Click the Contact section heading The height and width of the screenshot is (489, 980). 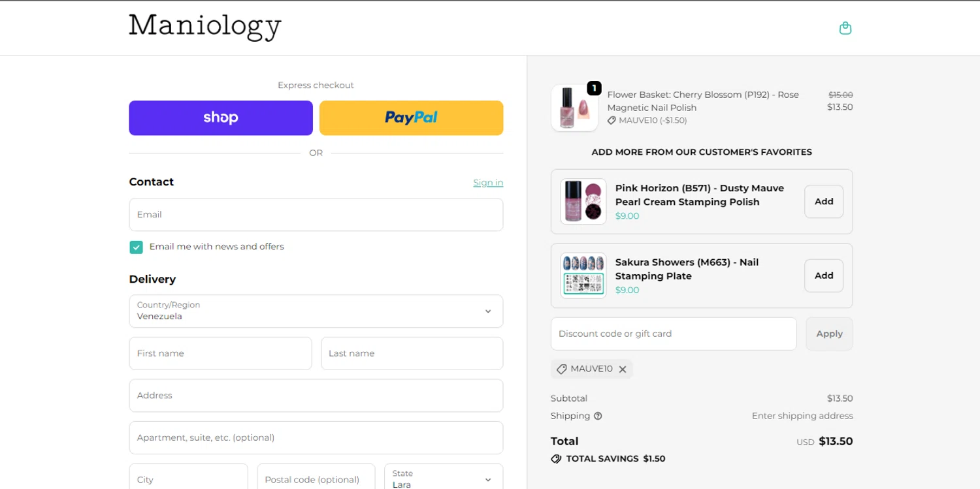tap(152, 182)
